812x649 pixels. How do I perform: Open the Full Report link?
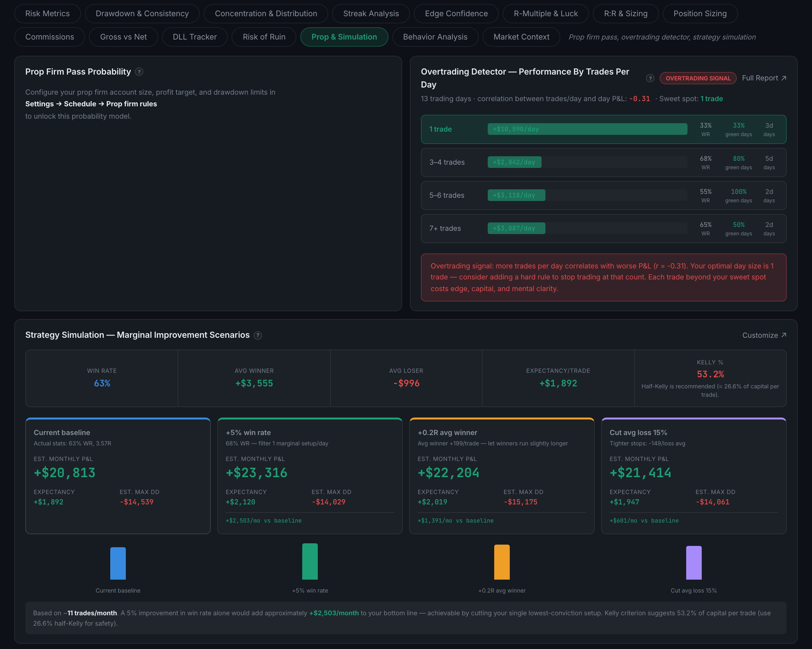(764, 78)
